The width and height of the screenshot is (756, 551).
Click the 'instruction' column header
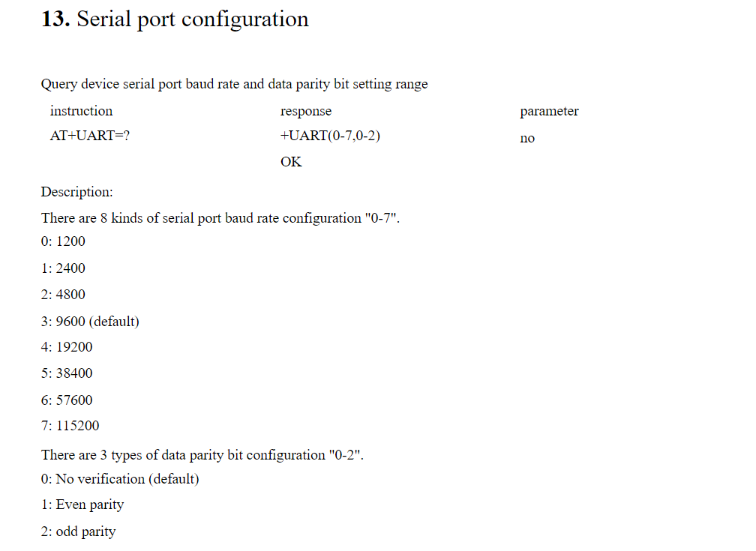(81, 111)
